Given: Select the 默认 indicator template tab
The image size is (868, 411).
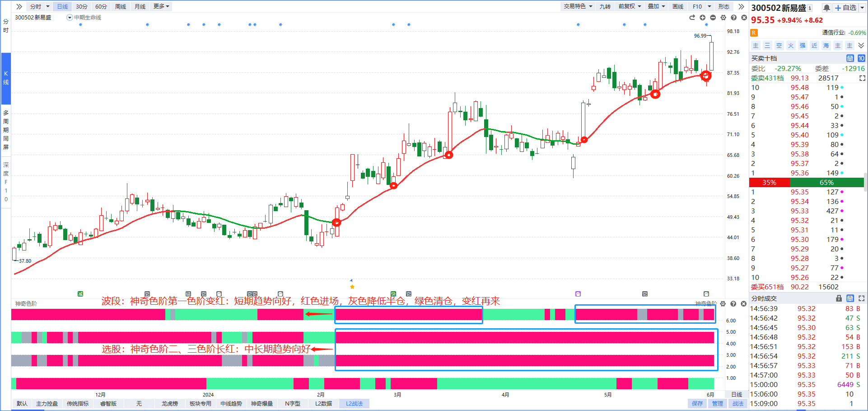Looking at the screenshot, I should pos(22,403).
